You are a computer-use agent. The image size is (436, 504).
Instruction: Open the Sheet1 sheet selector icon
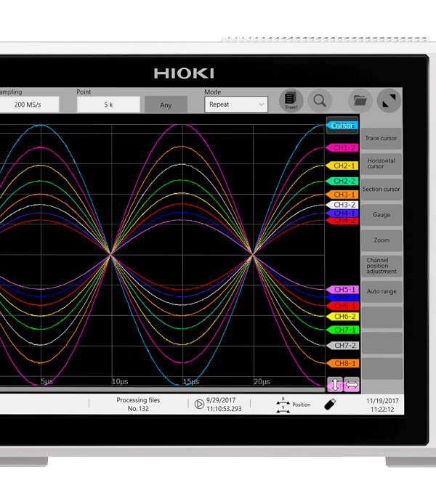pyautogui.click(x=291, y=101)
